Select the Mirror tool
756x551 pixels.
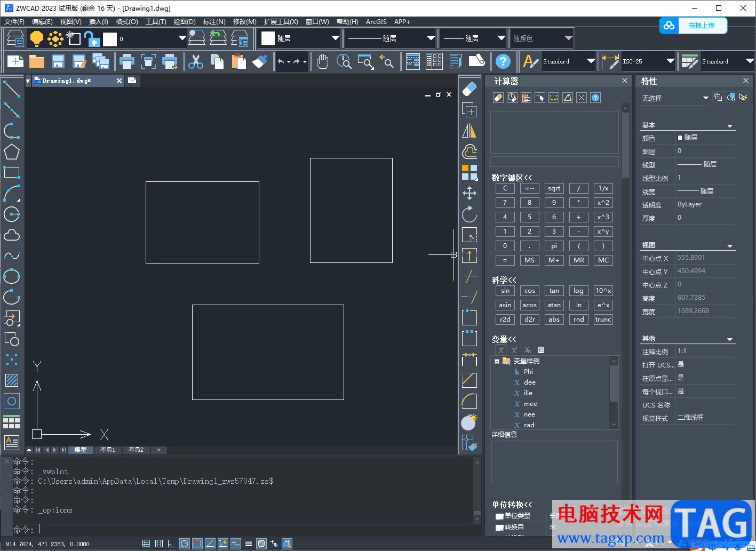(469, 131)
